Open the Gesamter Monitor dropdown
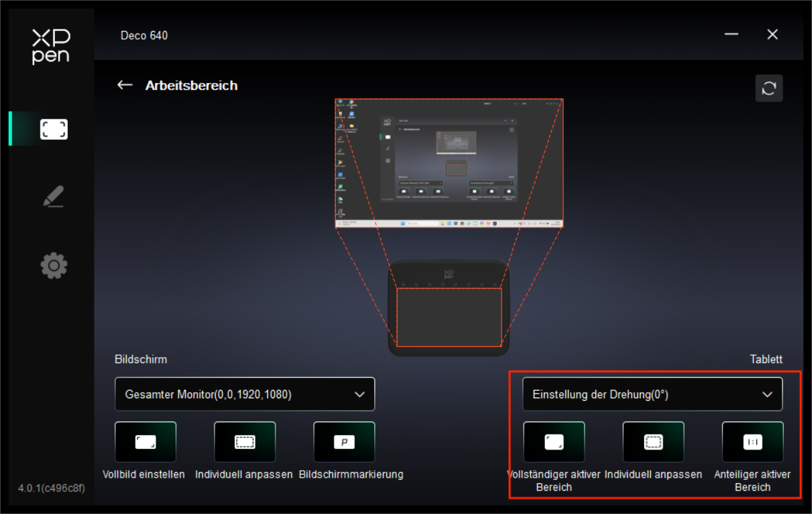 tap(245, 394)
